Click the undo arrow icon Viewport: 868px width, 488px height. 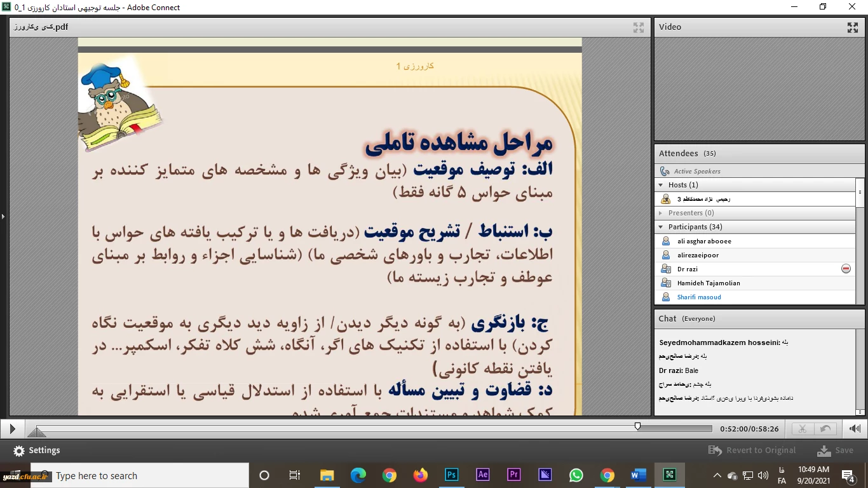pyautogui.click(x=825, y=429)
